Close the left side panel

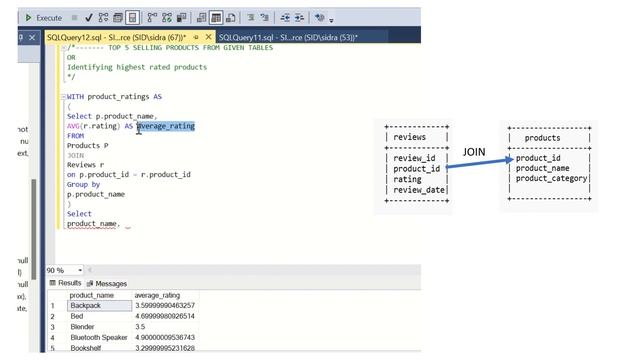tap(32, 38)
